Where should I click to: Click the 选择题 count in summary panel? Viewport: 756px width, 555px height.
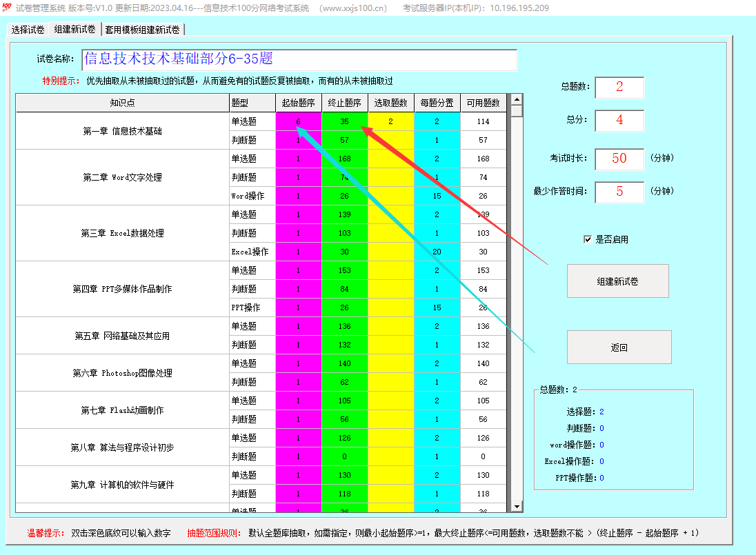[x=601, y=412]
